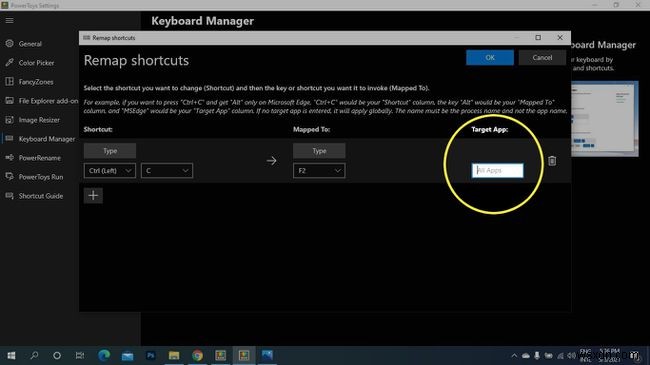Confirm remapping with the OK button
Image resolution: width=650 pixels, height=365 pixels.
pyautogui.click(x=490, y=58)
